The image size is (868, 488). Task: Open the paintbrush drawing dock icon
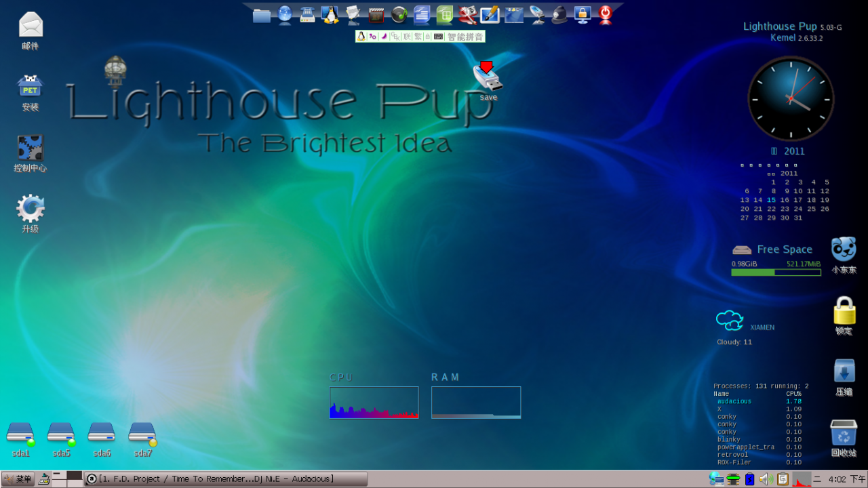[x=490, y=15]
